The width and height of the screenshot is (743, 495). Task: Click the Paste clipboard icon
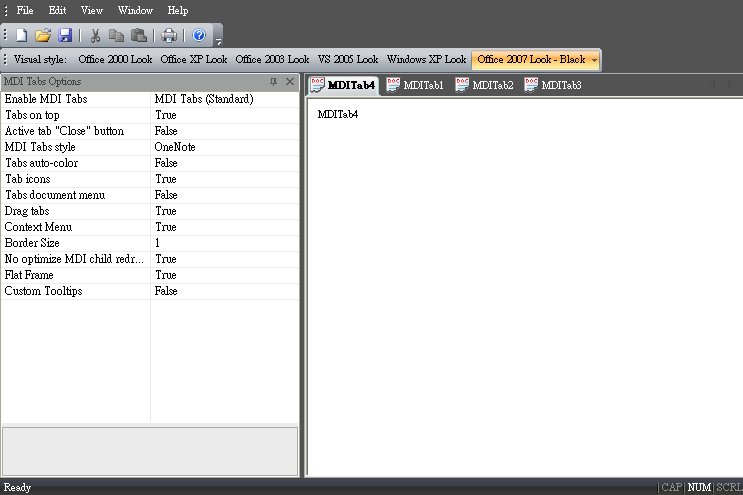pyautogui.click(x=139, y=36)
